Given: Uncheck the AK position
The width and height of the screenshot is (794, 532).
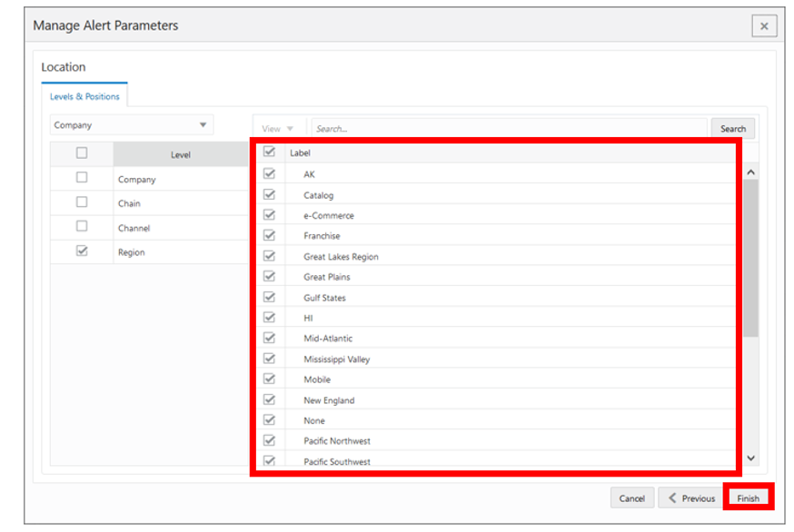Looking at the screenshot, I should 268,174.
